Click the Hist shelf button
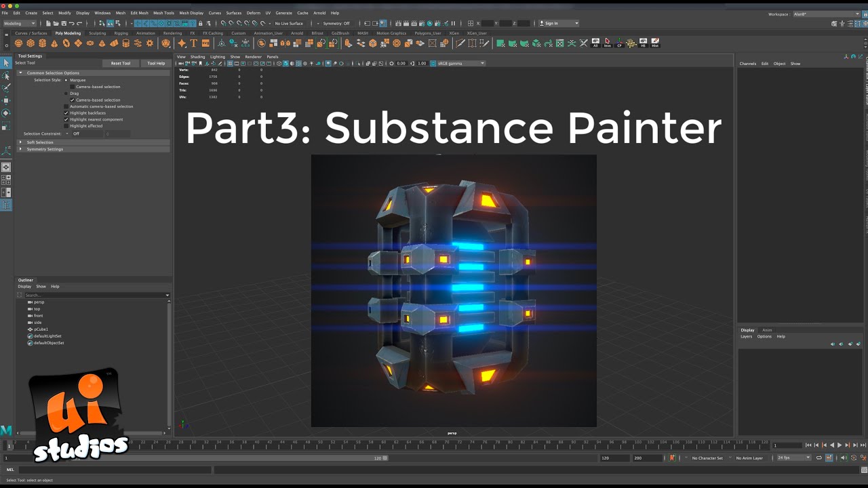 [x=655, y=43]
